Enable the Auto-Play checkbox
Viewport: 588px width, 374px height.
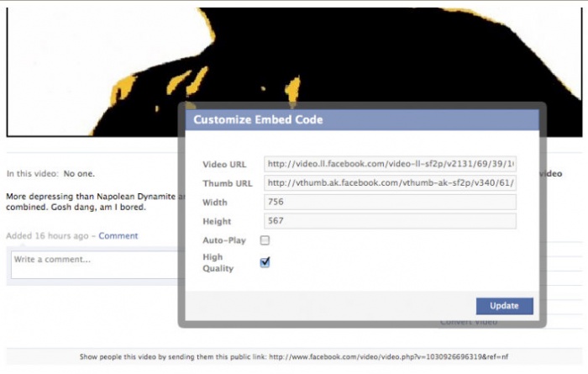tap(265, 240)
